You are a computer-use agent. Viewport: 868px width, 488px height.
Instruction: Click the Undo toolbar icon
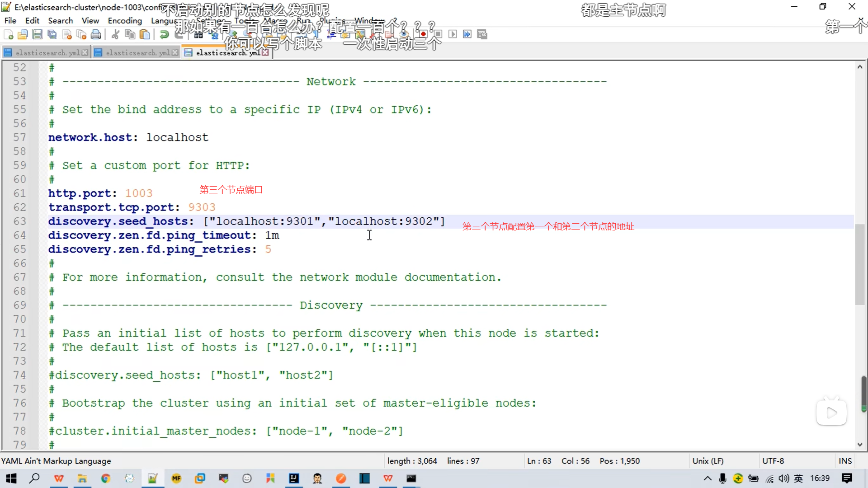pyautogui.click(x=164, y=34)
